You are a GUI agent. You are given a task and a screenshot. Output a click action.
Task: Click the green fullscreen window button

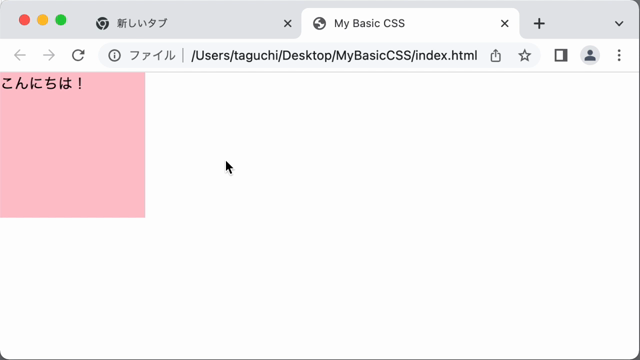[61, 20]
